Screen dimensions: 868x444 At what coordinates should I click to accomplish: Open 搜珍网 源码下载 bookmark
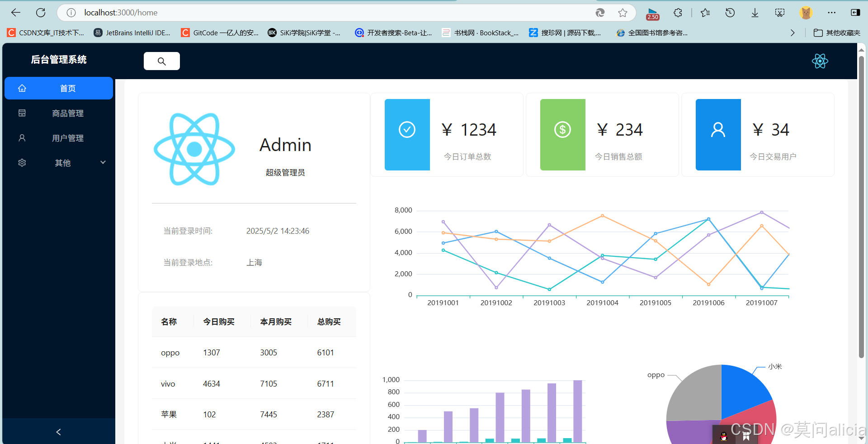pyautogui.click(x=565, y=33)
